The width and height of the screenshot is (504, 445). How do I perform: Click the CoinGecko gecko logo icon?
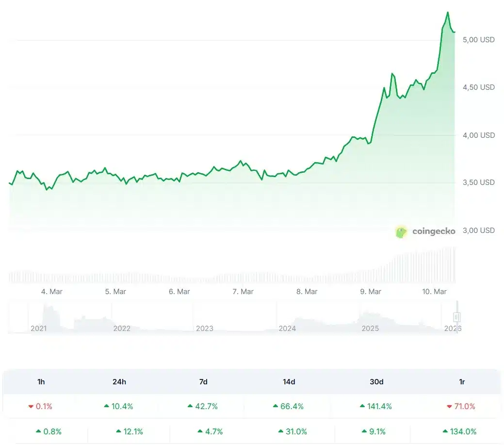tap(402, 231)
